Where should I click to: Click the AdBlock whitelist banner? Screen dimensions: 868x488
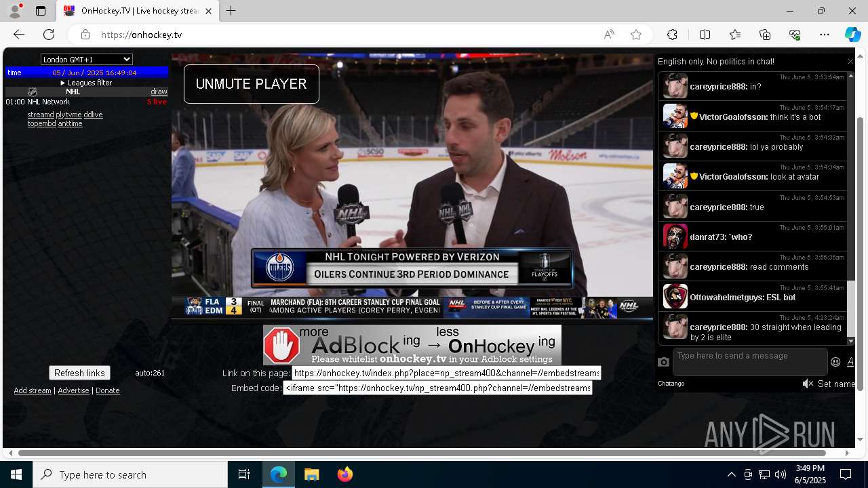[412, 345]
